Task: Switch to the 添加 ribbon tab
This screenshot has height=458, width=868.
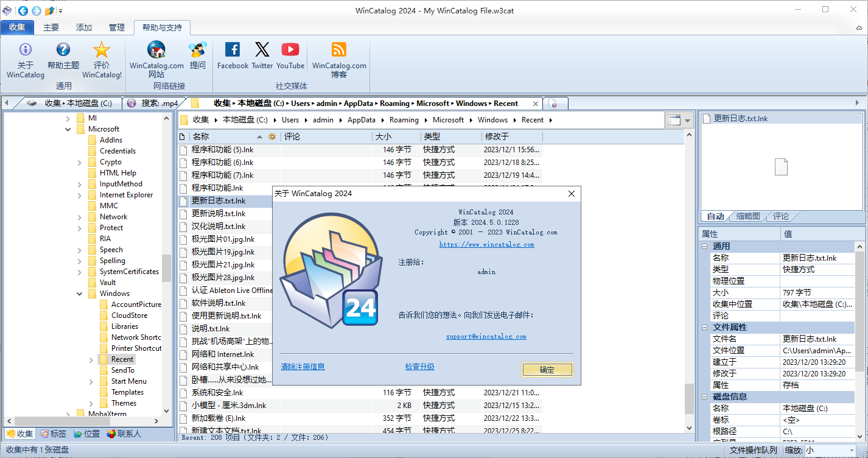Action: (84, 27)
